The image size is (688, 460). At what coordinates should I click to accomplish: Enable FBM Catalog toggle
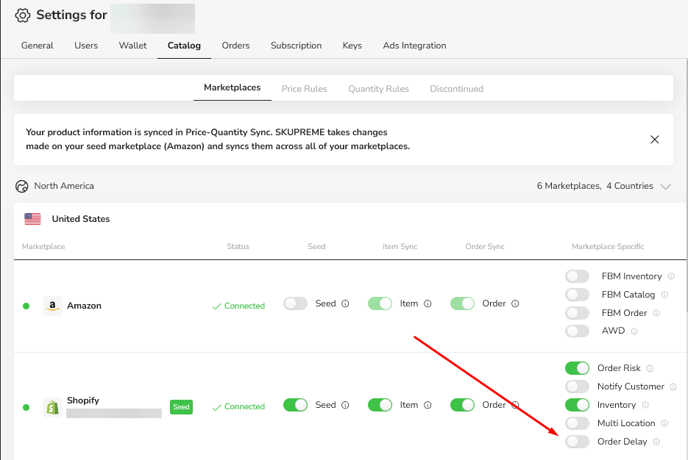tap(577, 295)
